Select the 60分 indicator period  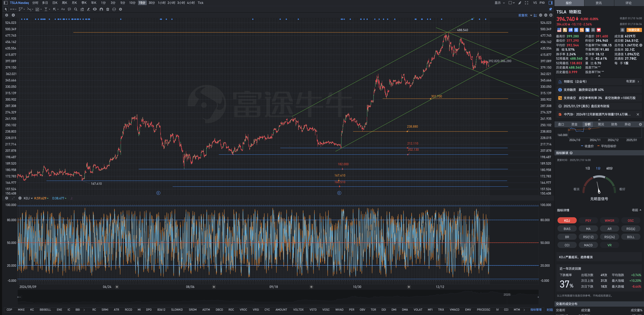(x=609, y=168)
